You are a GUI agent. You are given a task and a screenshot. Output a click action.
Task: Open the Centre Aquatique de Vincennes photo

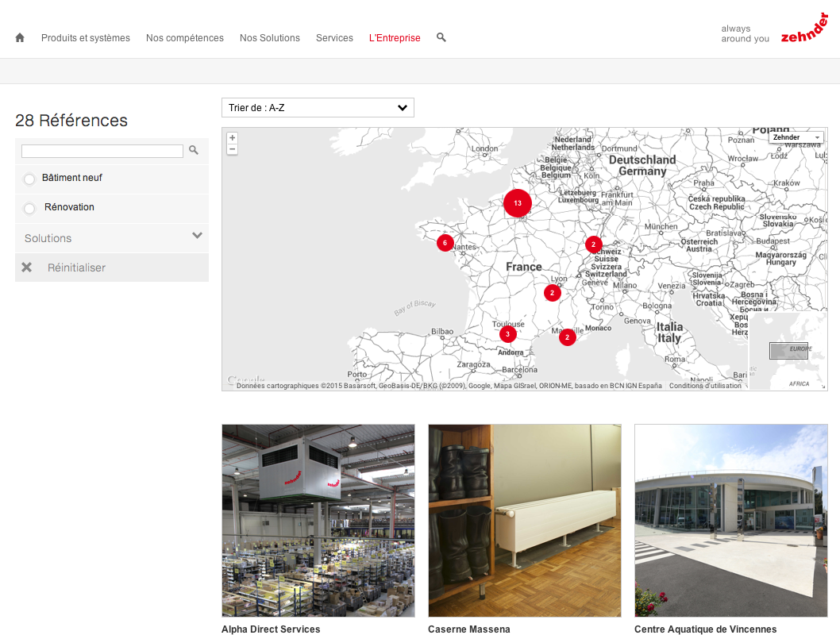tap(731, 521)
